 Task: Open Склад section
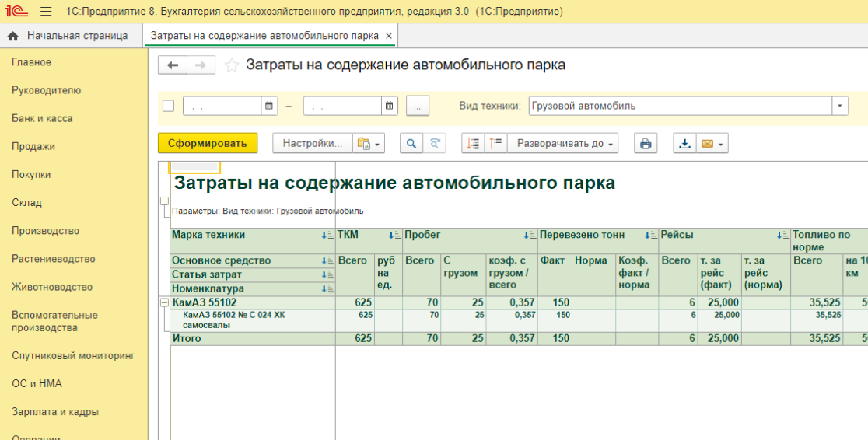click(x=26, y=203)
